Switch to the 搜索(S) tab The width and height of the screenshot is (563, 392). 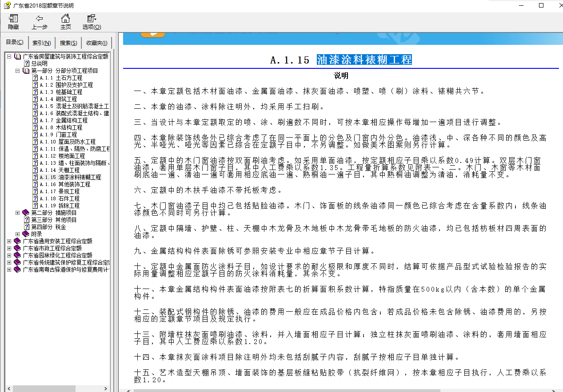pos(68,43)
